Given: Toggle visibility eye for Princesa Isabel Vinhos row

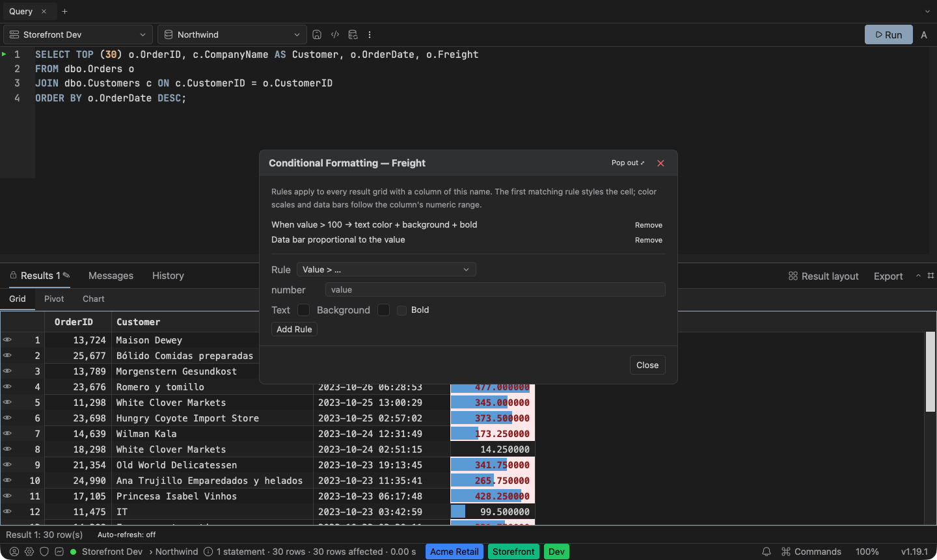Looking at the screenshot, I should [7, 496].
